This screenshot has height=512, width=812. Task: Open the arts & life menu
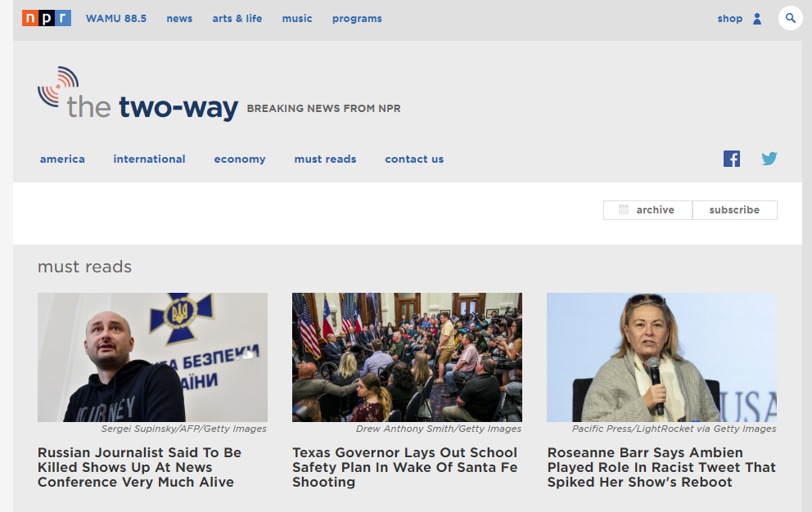click(237, 19)
